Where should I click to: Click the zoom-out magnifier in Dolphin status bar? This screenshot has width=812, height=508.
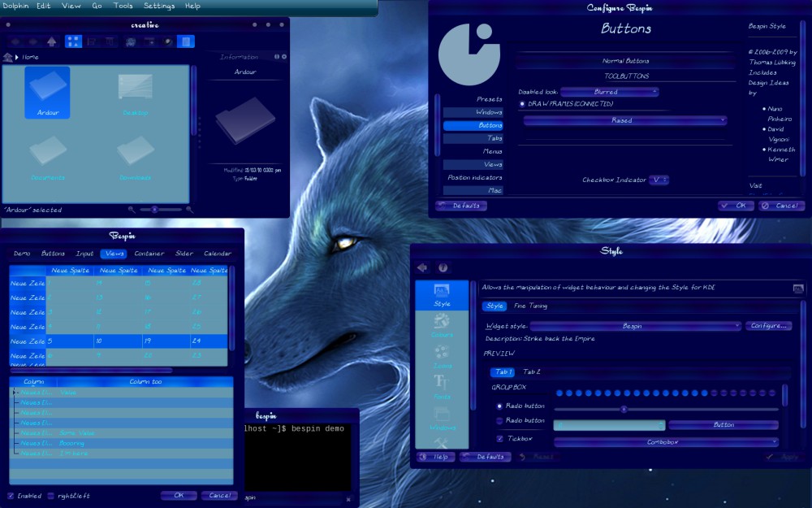coord(132,210)
